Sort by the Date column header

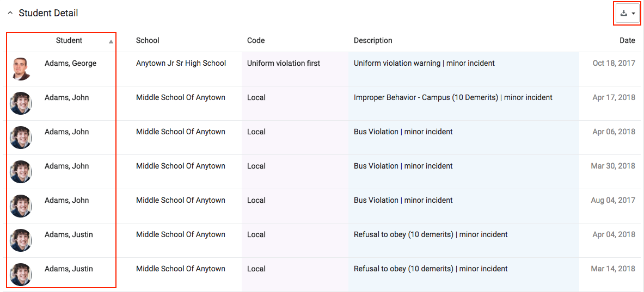click(x=627, y=41)
